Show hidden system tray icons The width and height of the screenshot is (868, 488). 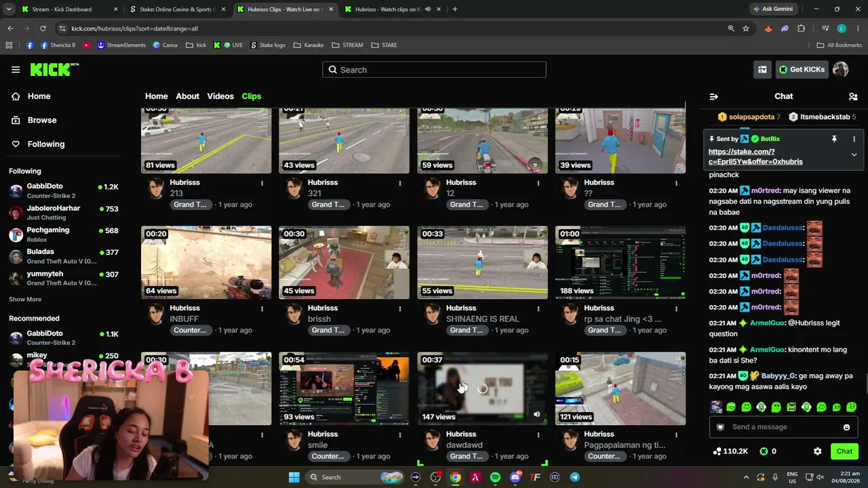point(746,477)
